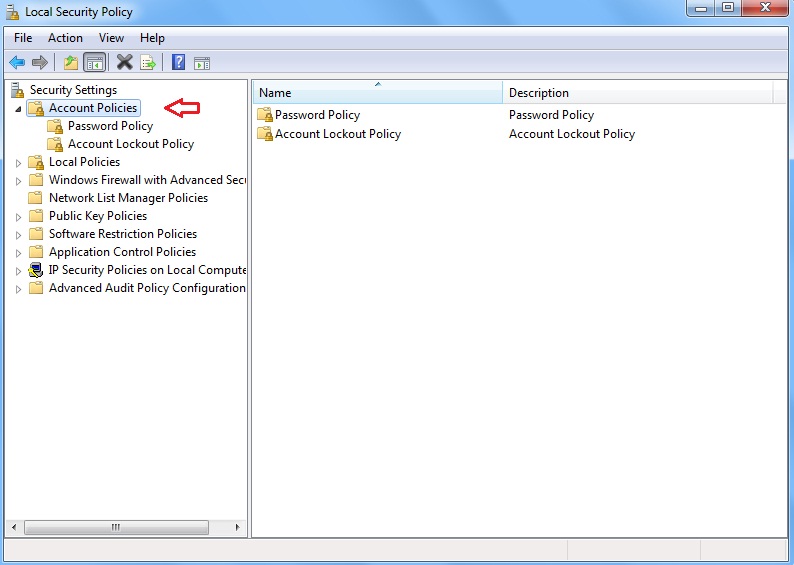Expand the Public Key Policies node
This screenshot has width=794, height=565.
18,216
